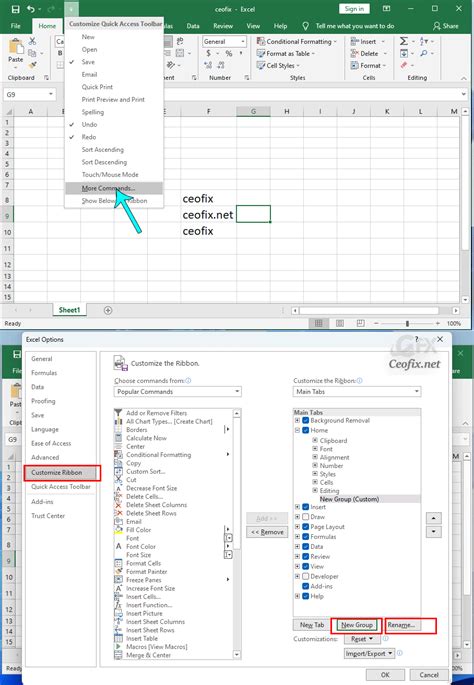Click the Tell me lightbulb icon
This screenshot has height=685, width=474.
click(306, 26)
